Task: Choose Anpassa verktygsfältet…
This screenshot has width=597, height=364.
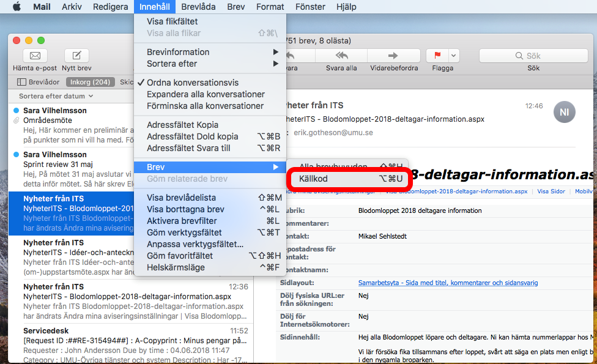Action: tap(210, 244)
